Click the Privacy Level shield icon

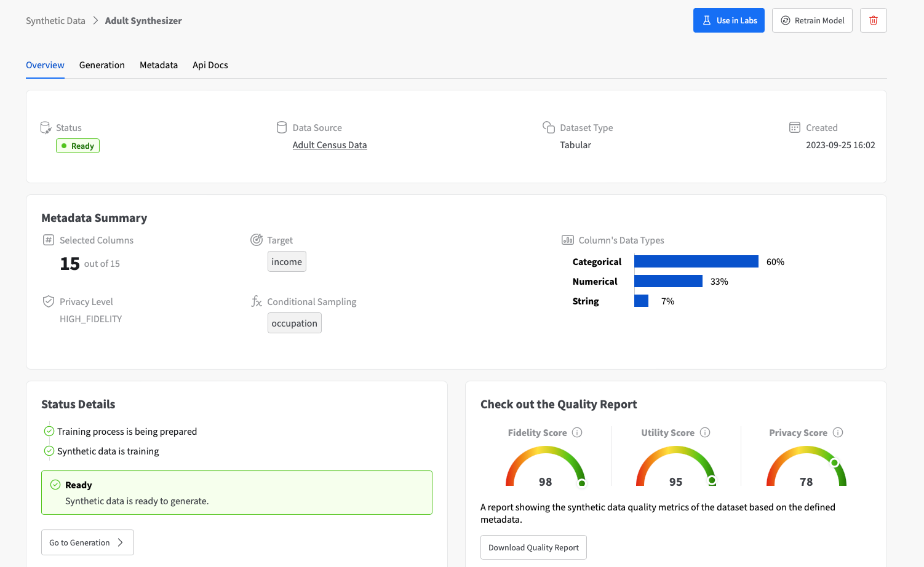[49, 301]
